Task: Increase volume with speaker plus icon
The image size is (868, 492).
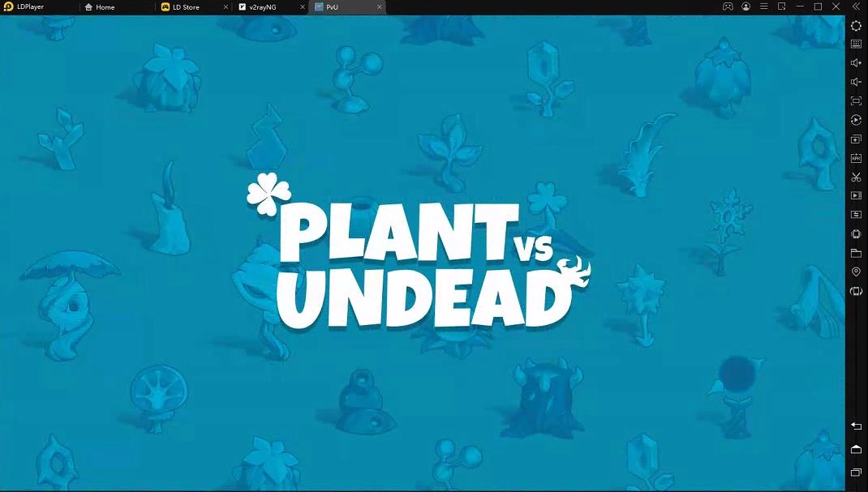Action: click(856, 63)
